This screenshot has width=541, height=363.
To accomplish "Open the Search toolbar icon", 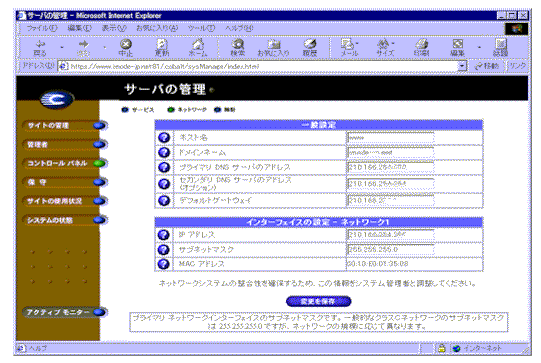I will click(x=238, y=48).
